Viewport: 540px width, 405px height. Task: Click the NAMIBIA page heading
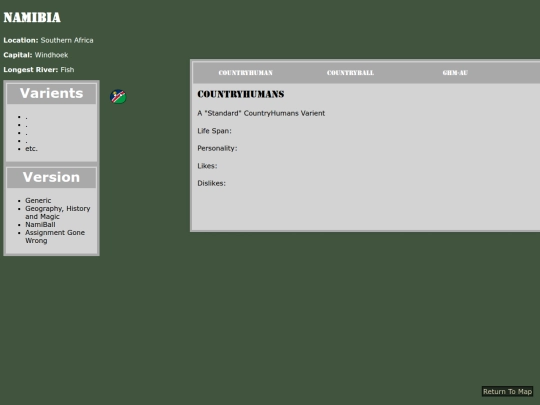pyautogui.click(x=32, y=17)
